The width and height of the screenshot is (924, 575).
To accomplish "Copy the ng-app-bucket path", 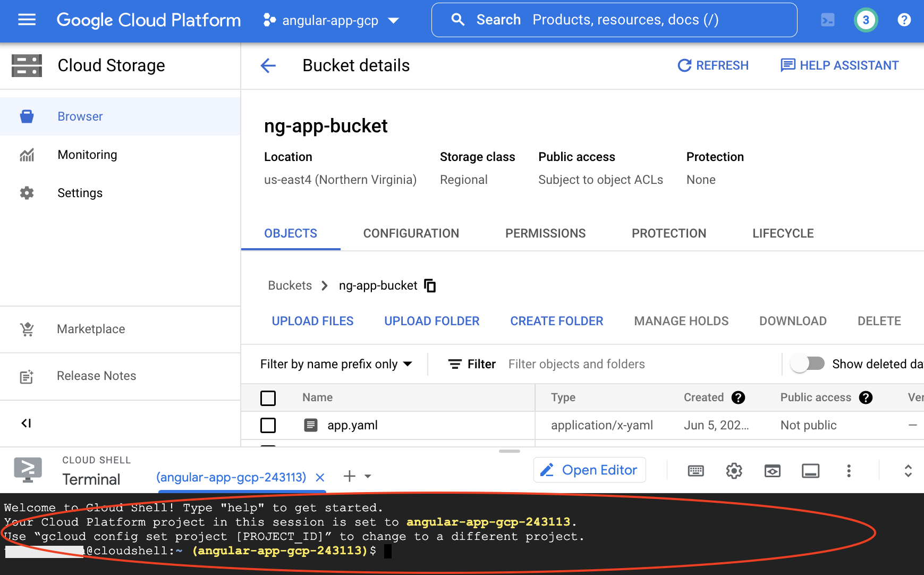I will click(430, 285).
